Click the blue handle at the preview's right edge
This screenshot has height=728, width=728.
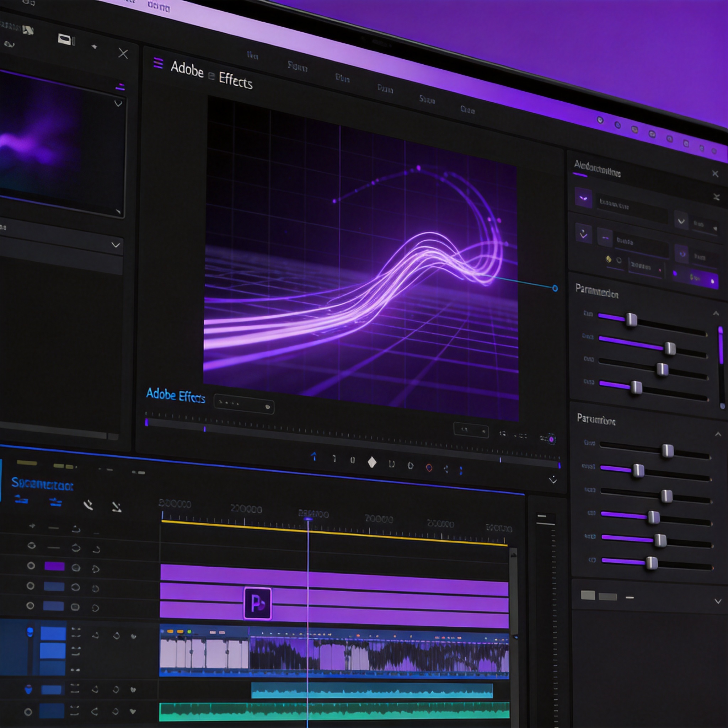(x=555, y=288)
